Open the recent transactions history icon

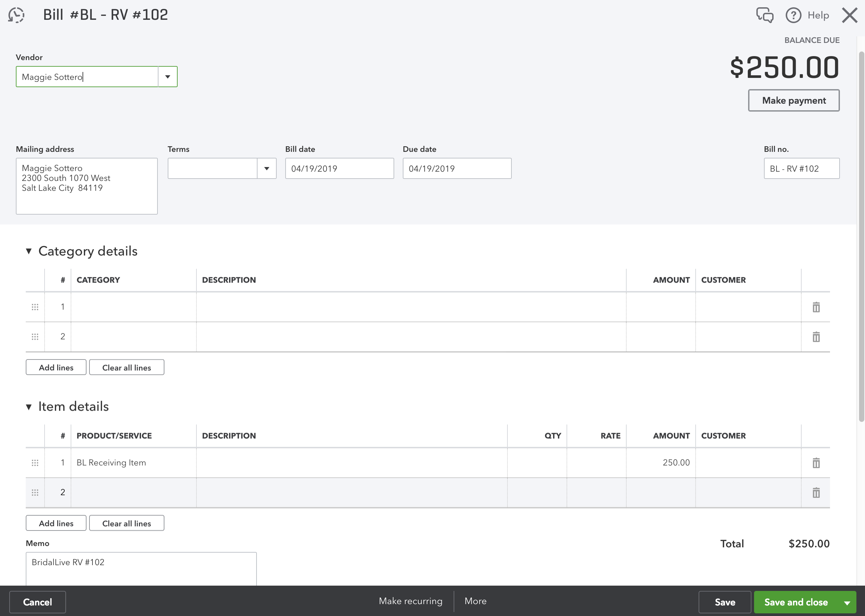[x=16, y=15]
